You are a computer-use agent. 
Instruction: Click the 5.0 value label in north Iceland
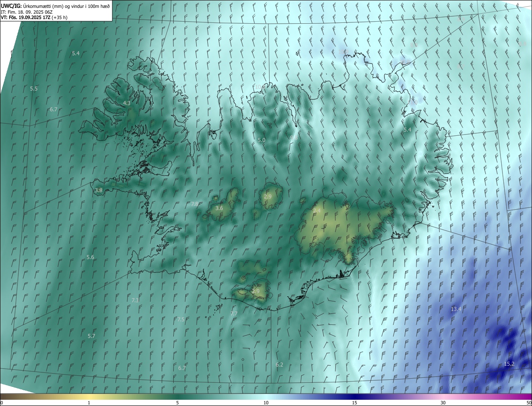pyautogui.click(x=261, y=140)
